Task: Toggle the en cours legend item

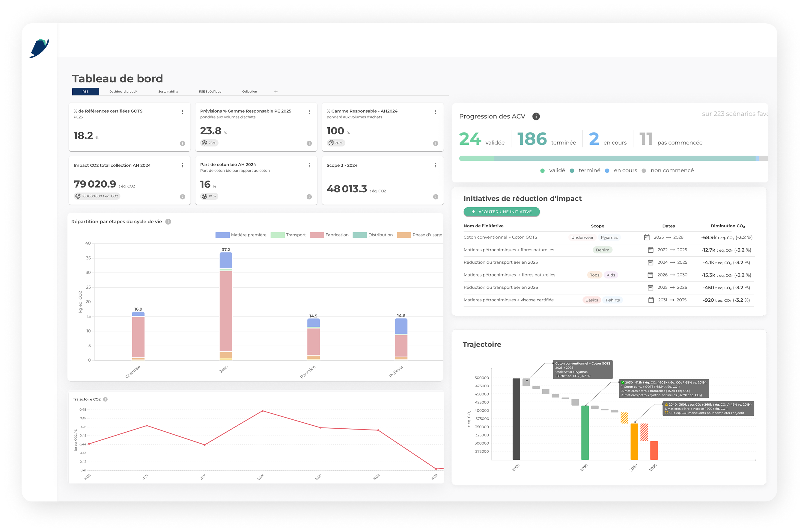Action: (x=621, y=171)
